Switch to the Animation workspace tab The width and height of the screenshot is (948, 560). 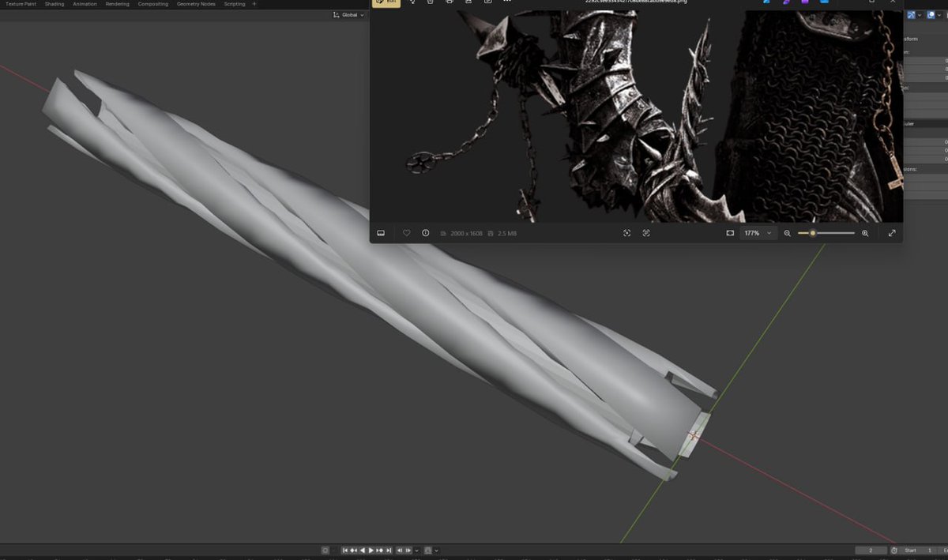pyautogui.click(x=85, y=4)
